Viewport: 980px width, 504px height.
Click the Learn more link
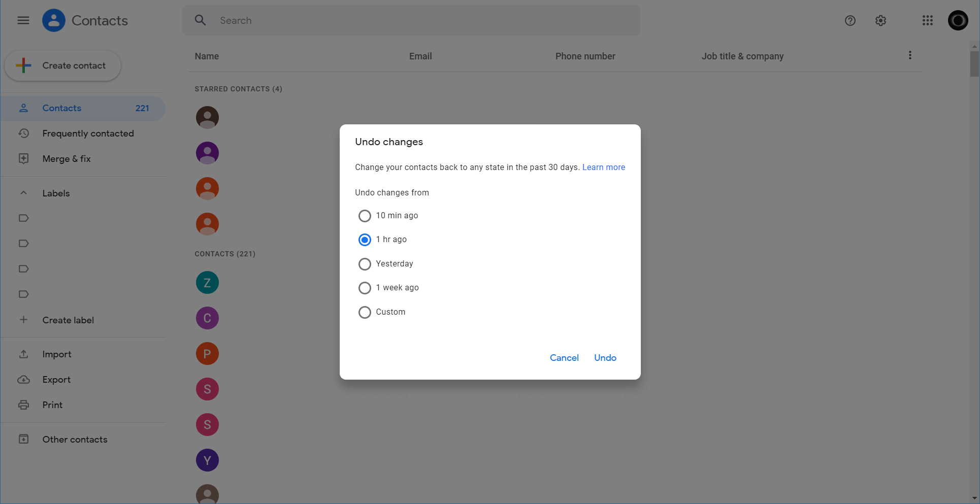point(603,167)
